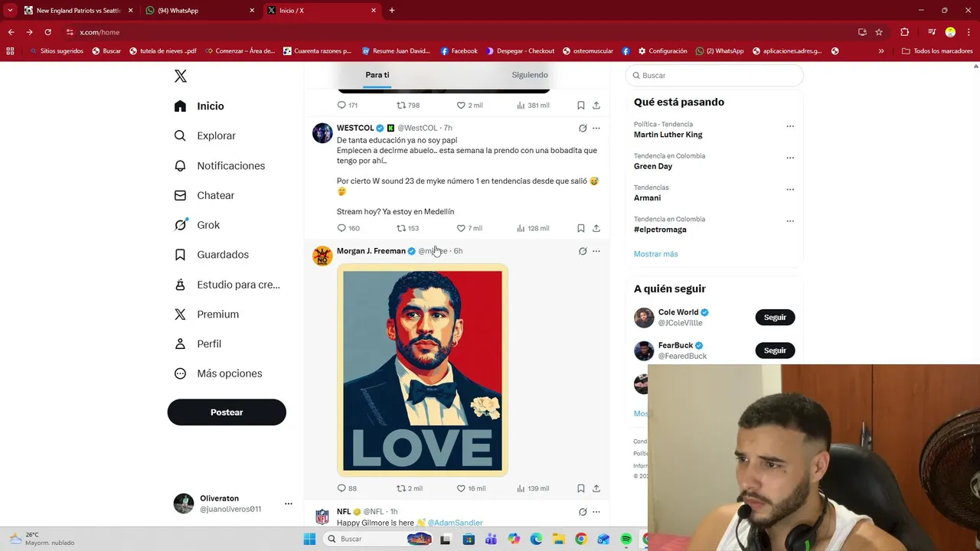Viewport: 980px width, 551px height.
Task: Reply to the WESTCOL post
Action: click(348, 228)
